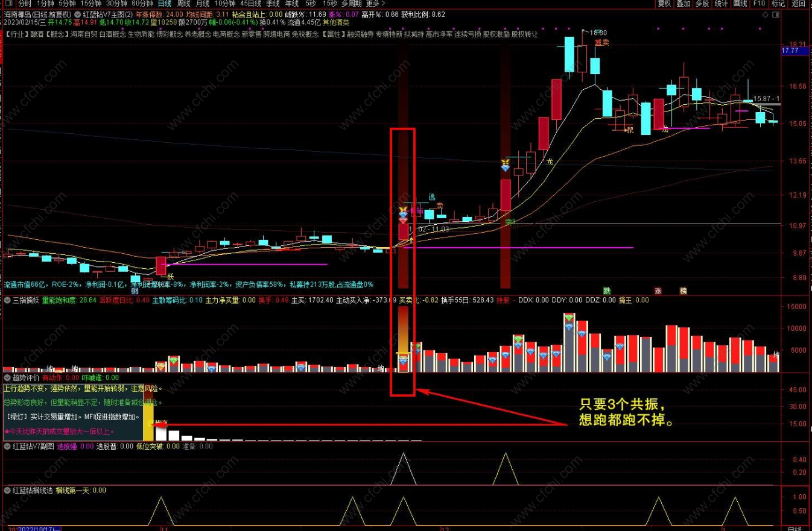
Task: Switch to the 分时 period tab
Action: click(x=25, y=4)
